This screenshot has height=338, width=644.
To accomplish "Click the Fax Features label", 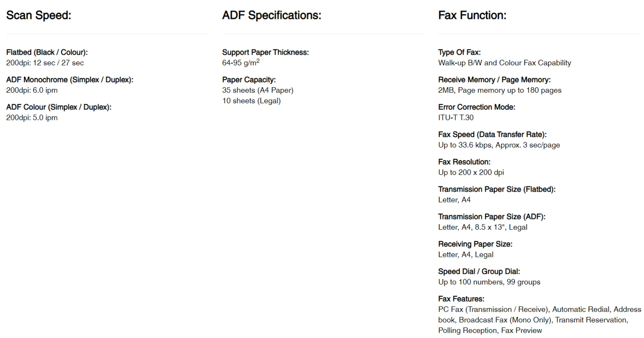I will [x=461, y=299].
